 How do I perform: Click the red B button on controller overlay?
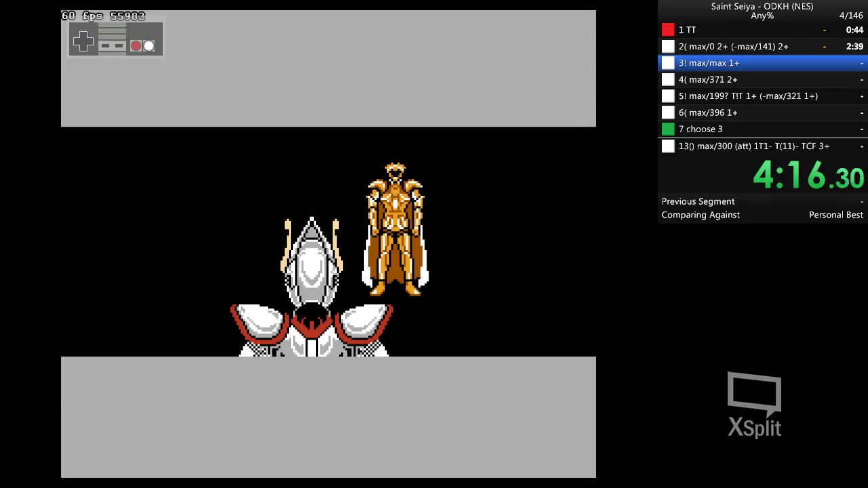[x=136, y=46]
